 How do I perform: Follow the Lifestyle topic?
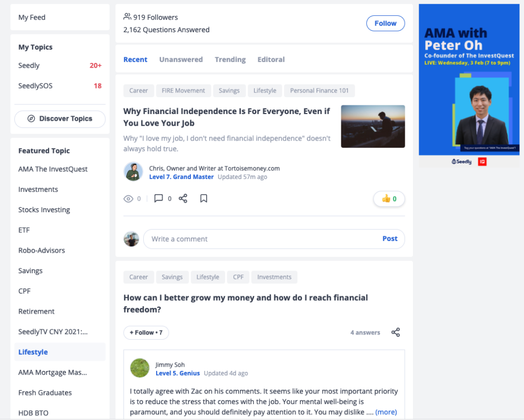pos(385,24)
